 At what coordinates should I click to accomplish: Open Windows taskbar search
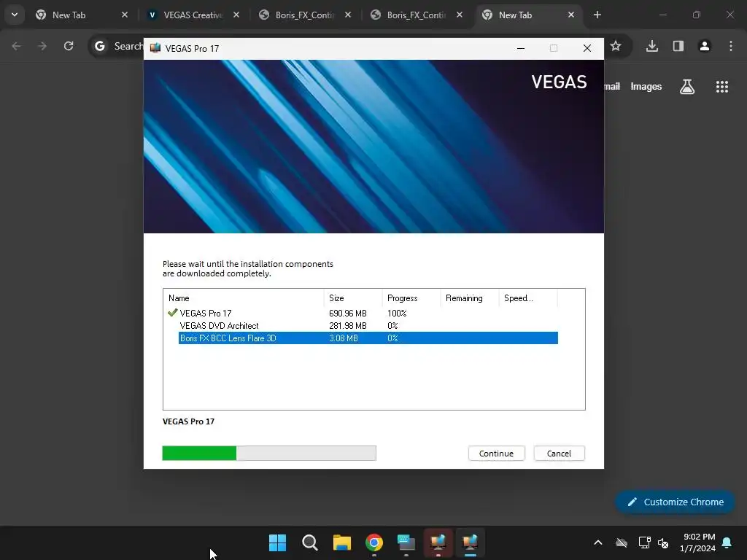(x=309, y=542)
